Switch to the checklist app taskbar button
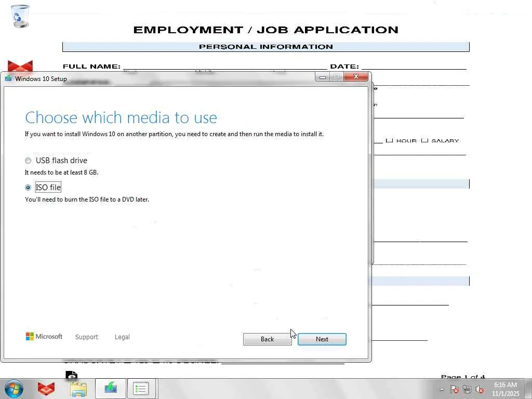 click(141, 389)
